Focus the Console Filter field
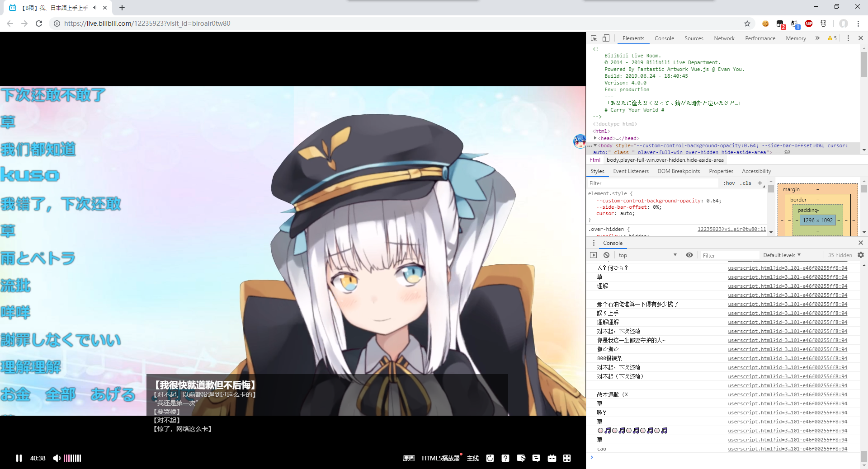Image resolution: width=868 pixels, height=469 pixels. tap(730, 255)
